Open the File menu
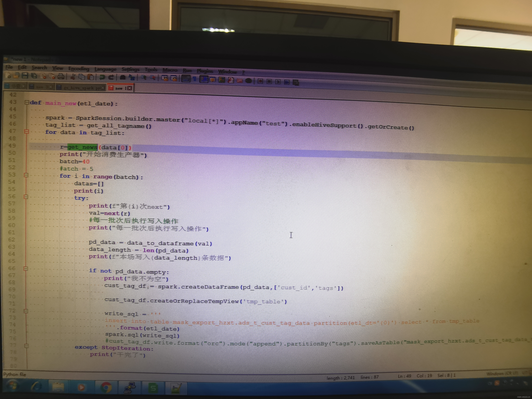The image size is (532, 399). pos(9,67)
